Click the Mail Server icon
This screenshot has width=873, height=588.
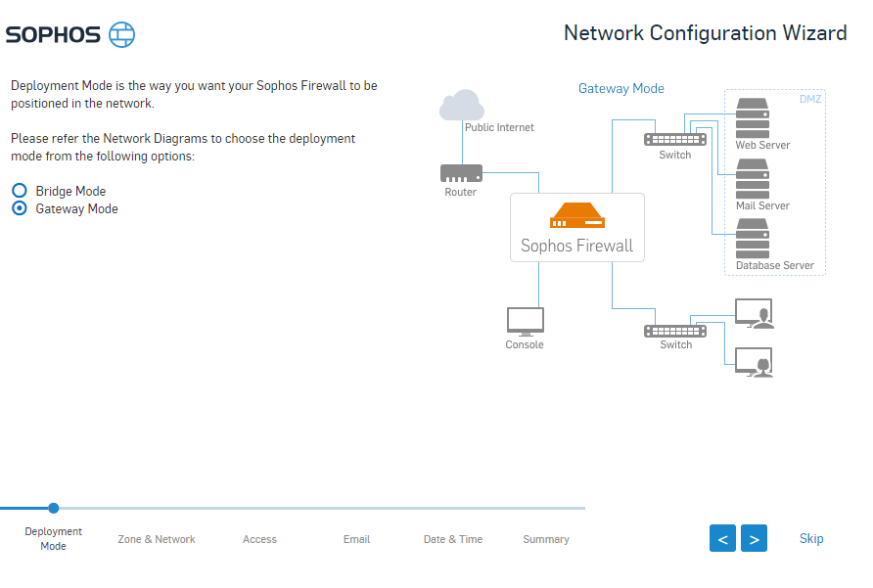[x=753, y=179]
